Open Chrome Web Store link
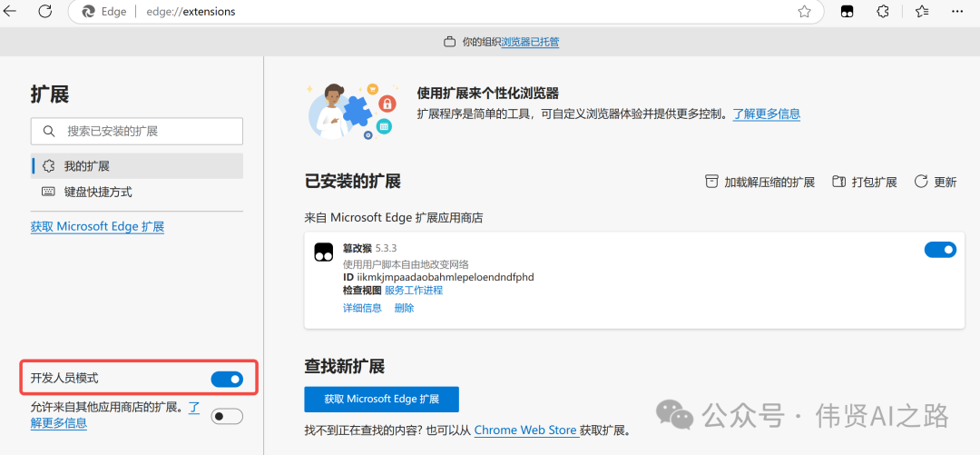Viewport: 980px width, 455px height. (525, 430)
